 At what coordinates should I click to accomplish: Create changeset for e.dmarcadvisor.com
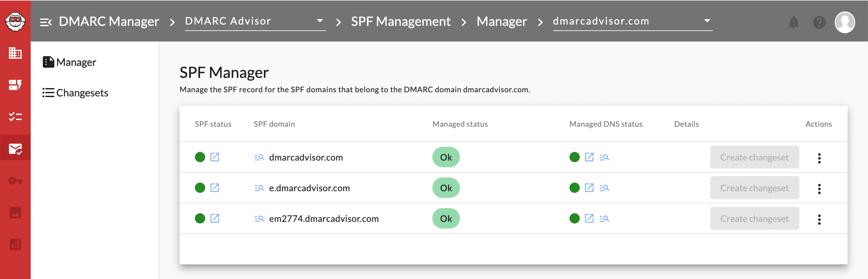pyautogui.click(x=754, y=188)
